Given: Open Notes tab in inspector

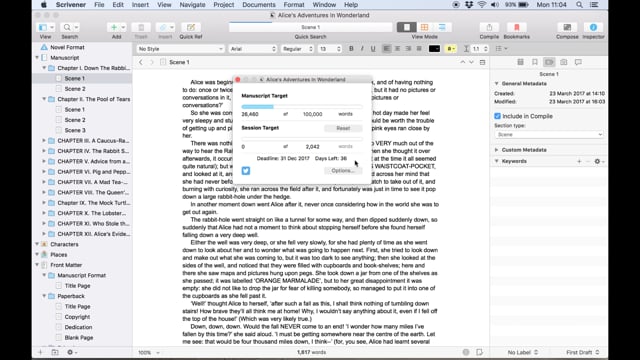Looking at the screenshot, I should point(520,62).
